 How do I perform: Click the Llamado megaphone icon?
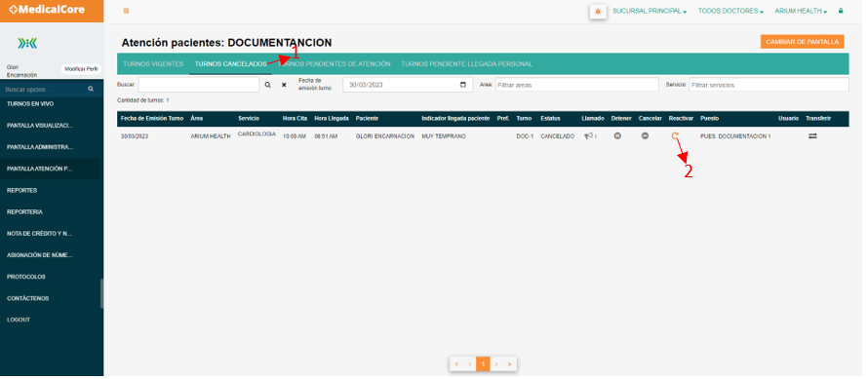(x=589, y=136)
